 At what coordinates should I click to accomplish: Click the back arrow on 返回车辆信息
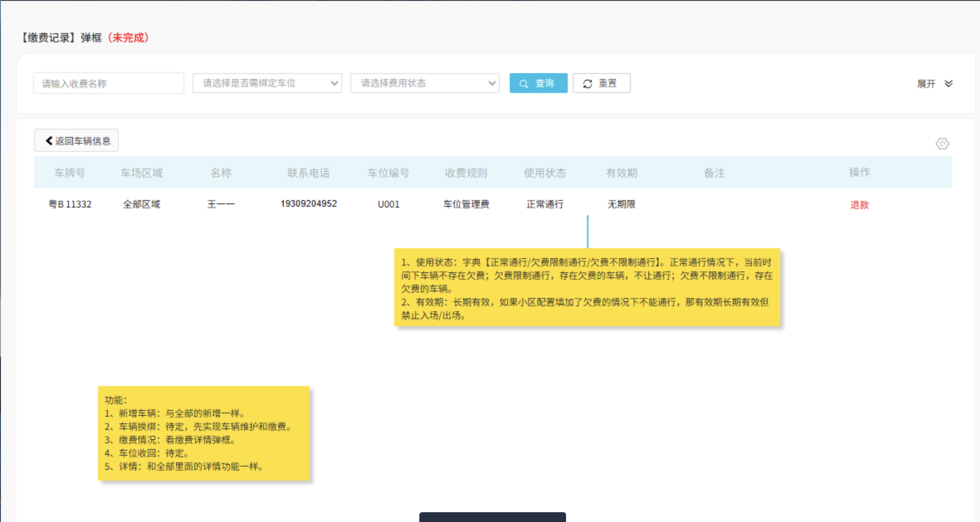(x=49, y=141)
